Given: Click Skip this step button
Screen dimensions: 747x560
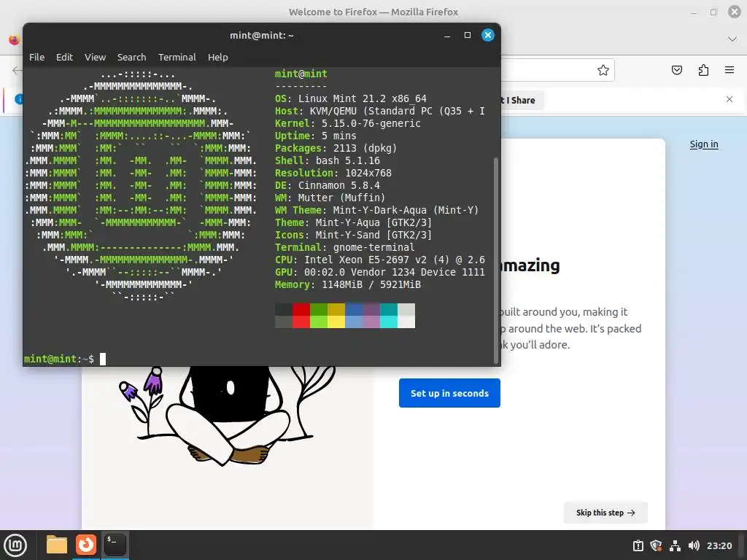Looking at the screenshot, I should [605, 513].
